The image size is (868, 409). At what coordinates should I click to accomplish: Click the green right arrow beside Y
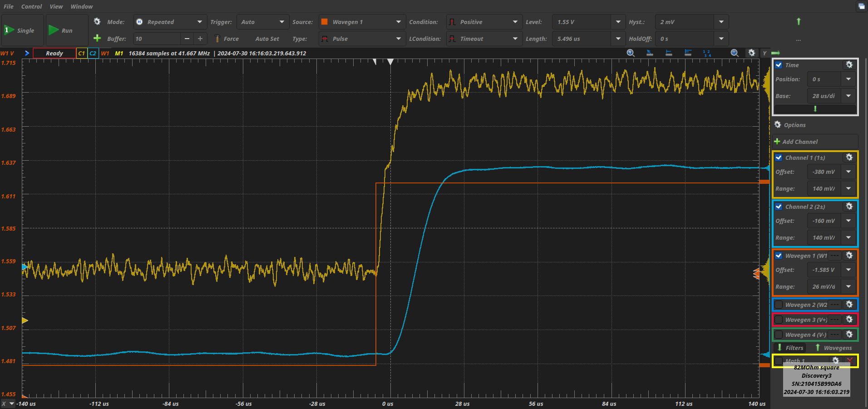click(x=775, y=53)
